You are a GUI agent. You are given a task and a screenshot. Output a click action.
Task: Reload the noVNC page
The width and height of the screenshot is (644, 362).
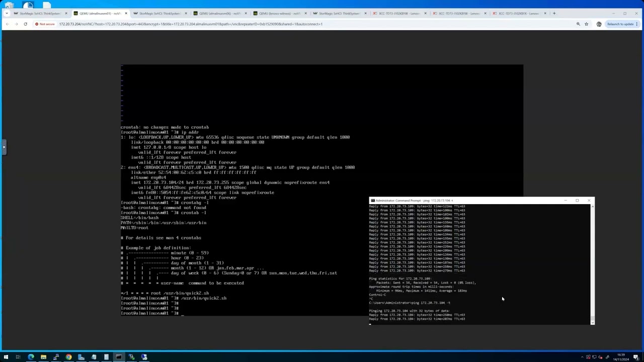click(x=25, y=24)
